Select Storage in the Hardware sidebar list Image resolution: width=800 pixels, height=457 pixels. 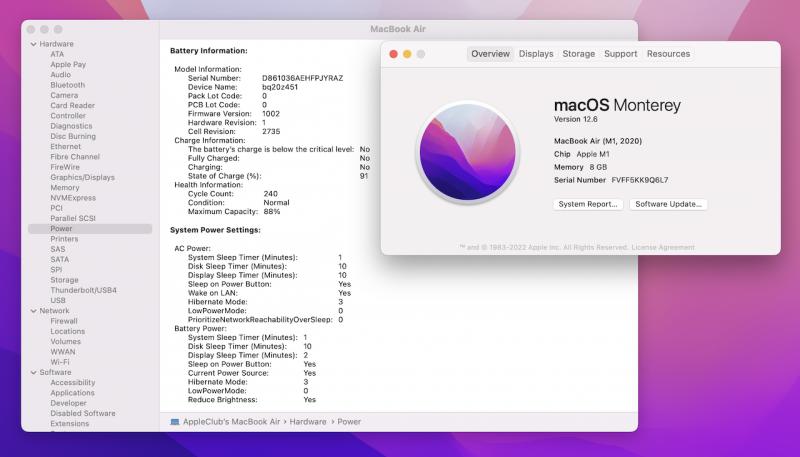click(64, 280)
